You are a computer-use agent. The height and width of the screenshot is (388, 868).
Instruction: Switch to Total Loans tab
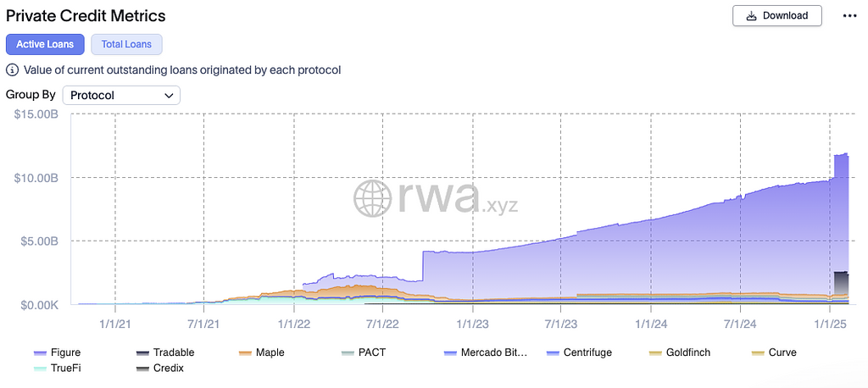126,44
